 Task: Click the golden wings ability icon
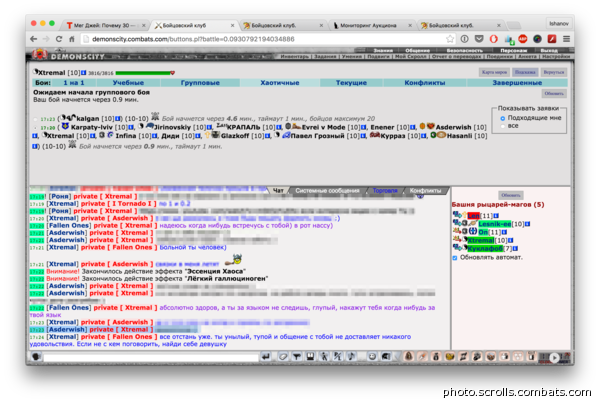450,356
